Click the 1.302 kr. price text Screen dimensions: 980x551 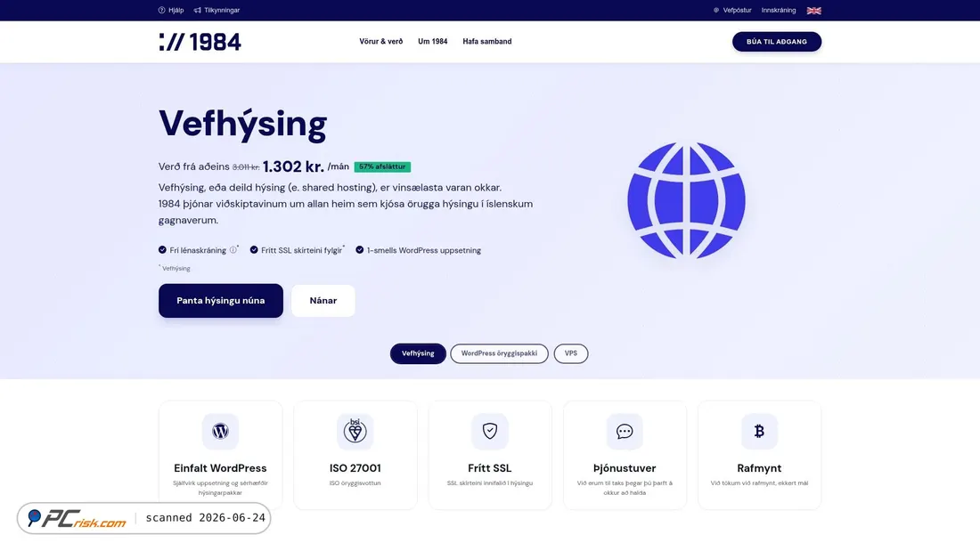click(293, 166)
